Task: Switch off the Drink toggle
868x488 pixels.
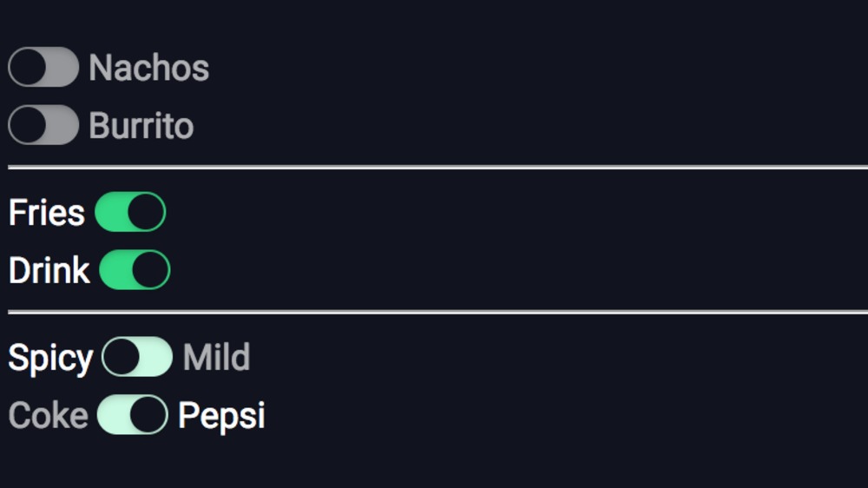Action: [x=135, y=271]
